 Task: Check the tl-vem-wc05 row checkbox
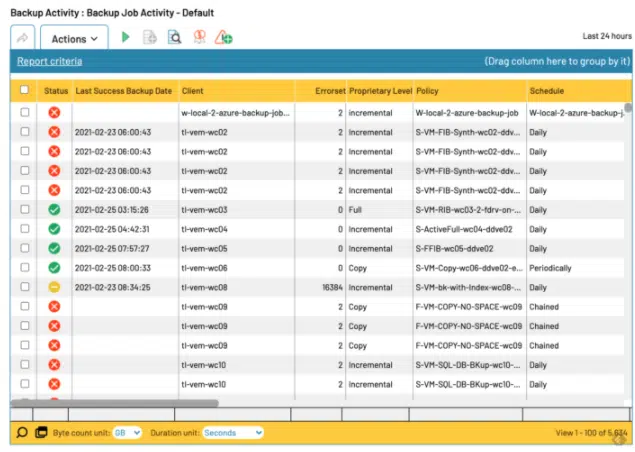point(25,248)
